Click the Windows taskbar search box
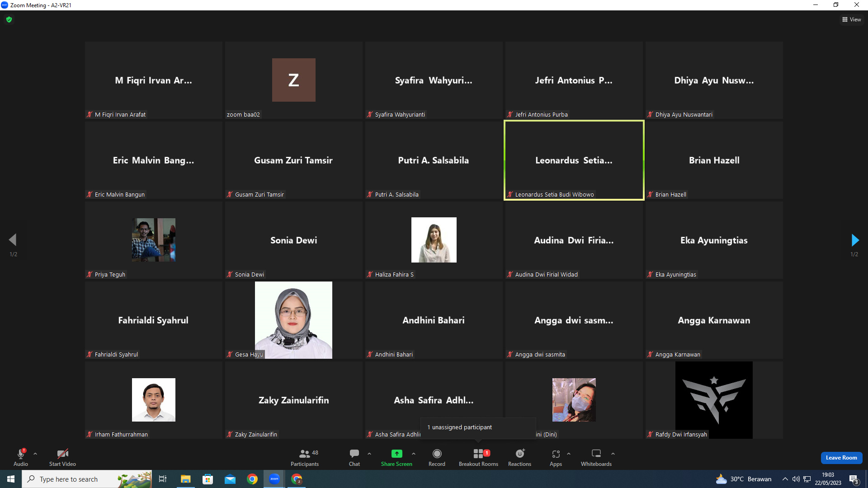 (87, 479)
